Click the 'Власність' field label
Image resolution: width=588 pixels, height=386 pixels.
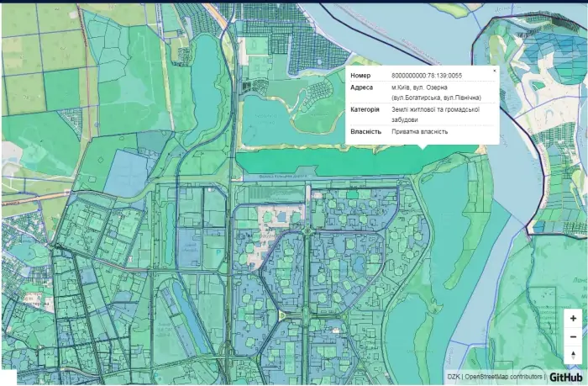[x=365, y=132]
